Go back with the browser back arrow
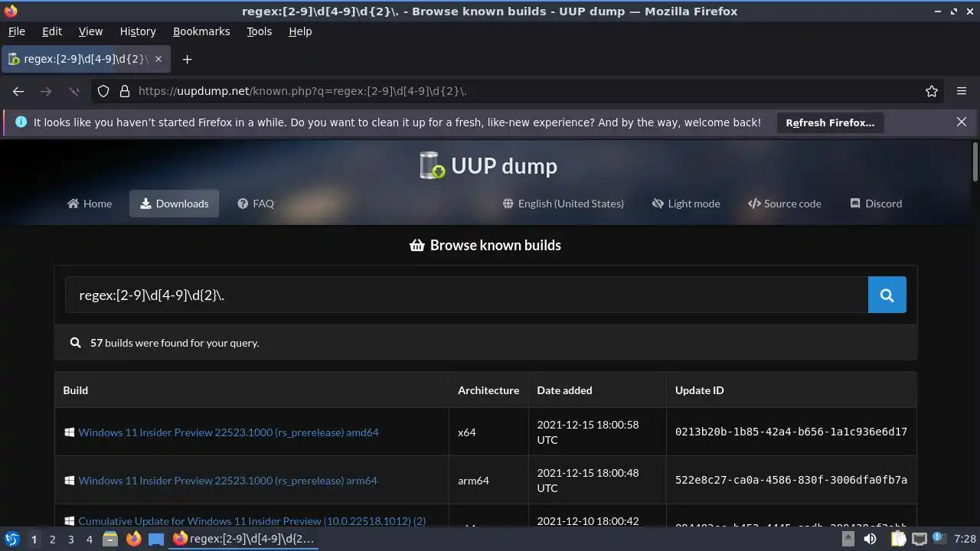The image size is (980, 551). click(18, 91)
